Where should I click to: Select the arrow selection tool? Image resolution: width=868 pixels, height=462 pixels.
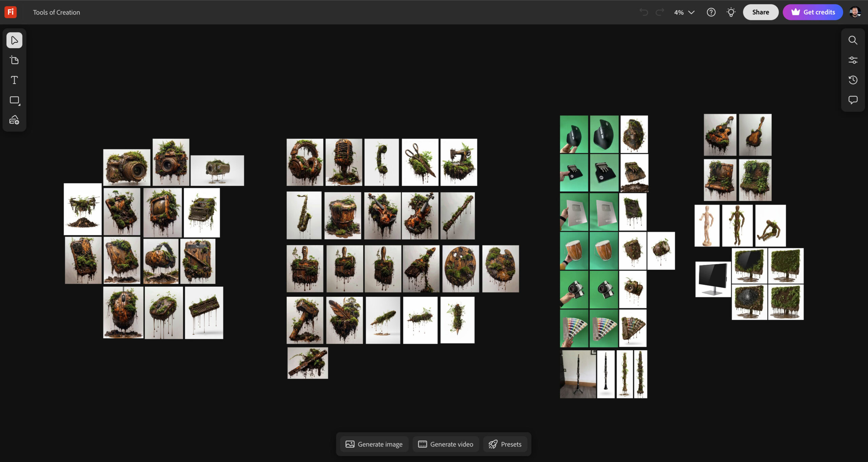(14, 40)
